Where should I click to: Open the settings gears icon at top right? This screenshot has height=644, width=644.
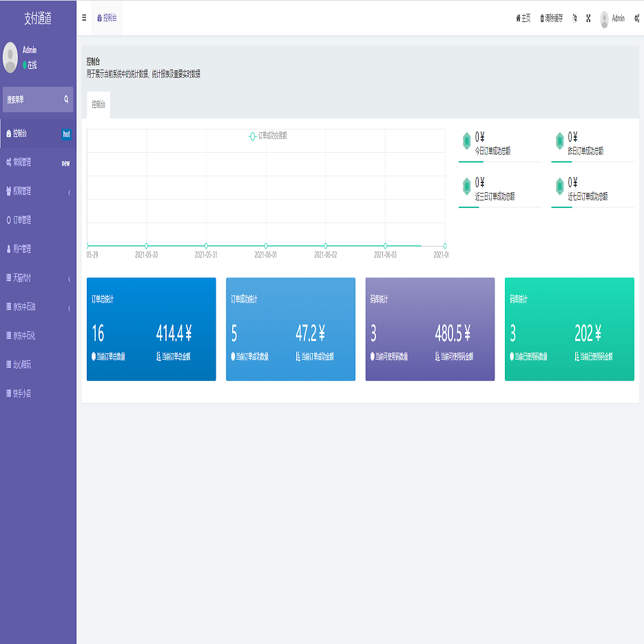pyautogui.click(x=636, y=19)
